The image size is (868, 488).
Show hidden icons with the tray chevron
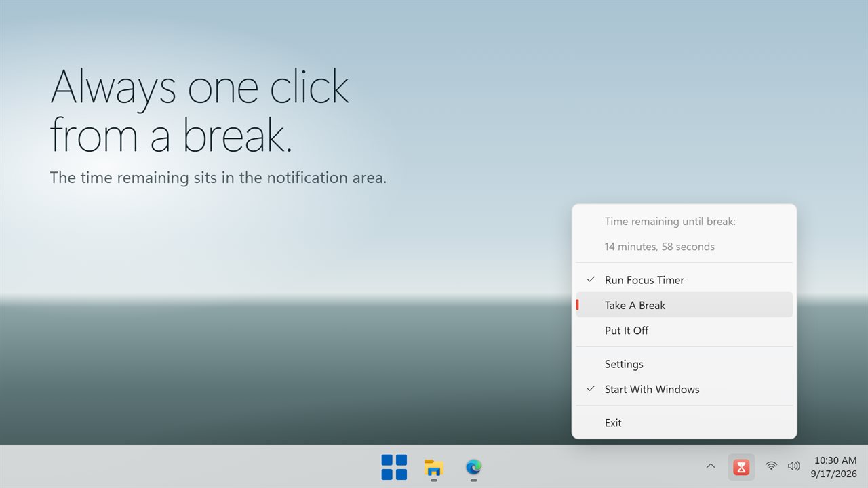tap(711, 466)
